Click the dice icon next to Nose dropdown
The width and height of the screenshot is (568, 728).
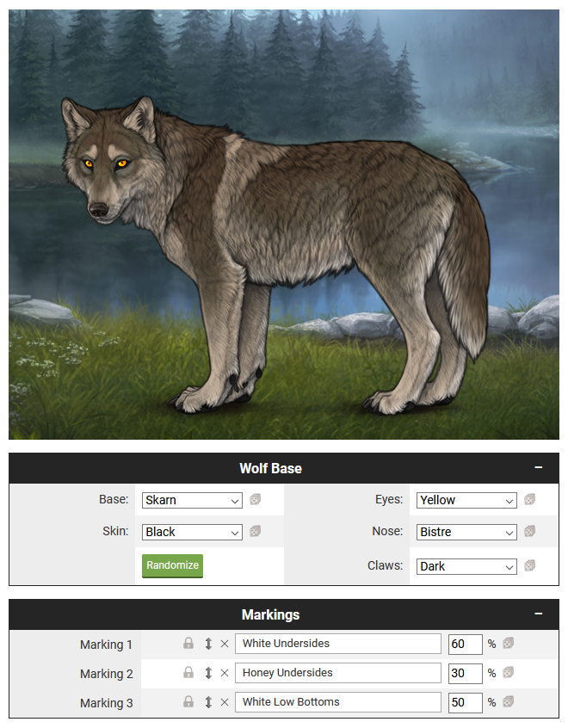[530, 532]
